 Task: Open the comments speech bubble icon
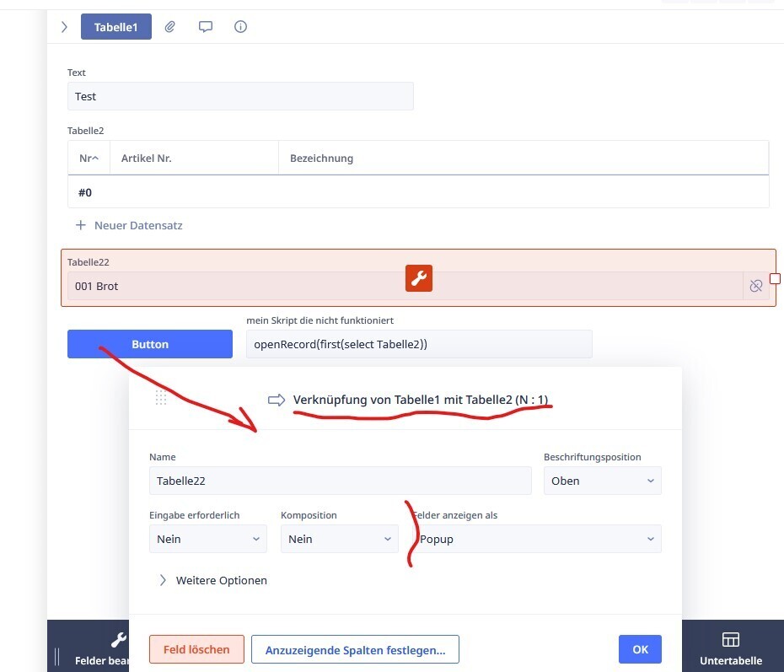coord(206,27)
